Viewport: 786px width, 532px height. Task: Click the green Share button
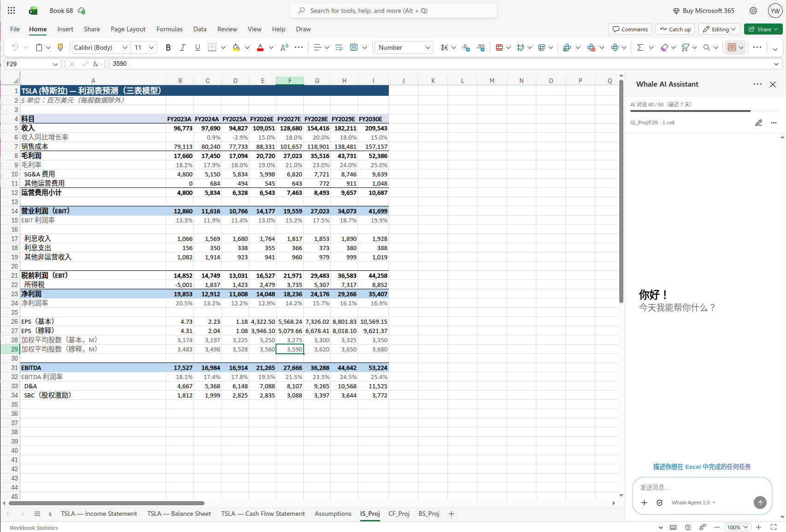[763, 29]
